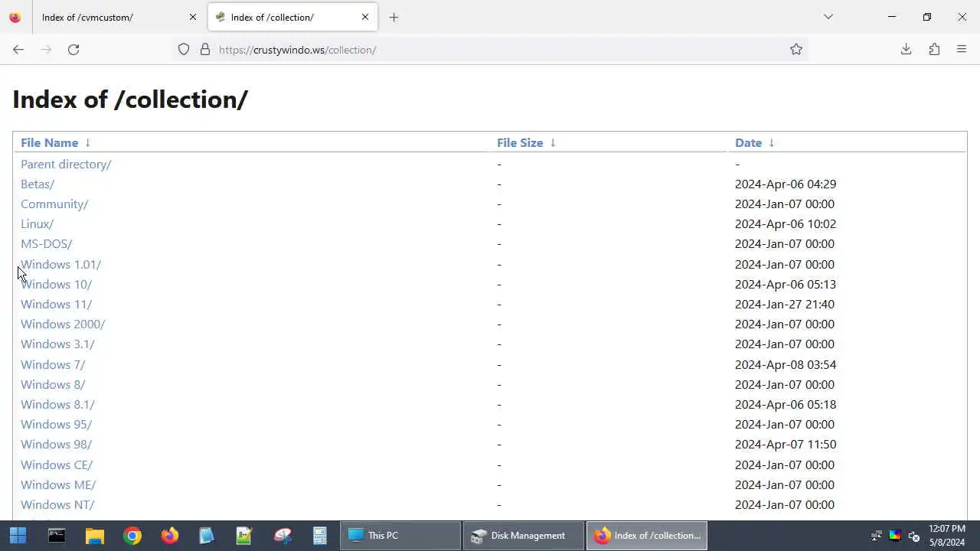980x551 pixels.
Task: Reverse sort using arrow beside File Name
Action: [87, 143]
